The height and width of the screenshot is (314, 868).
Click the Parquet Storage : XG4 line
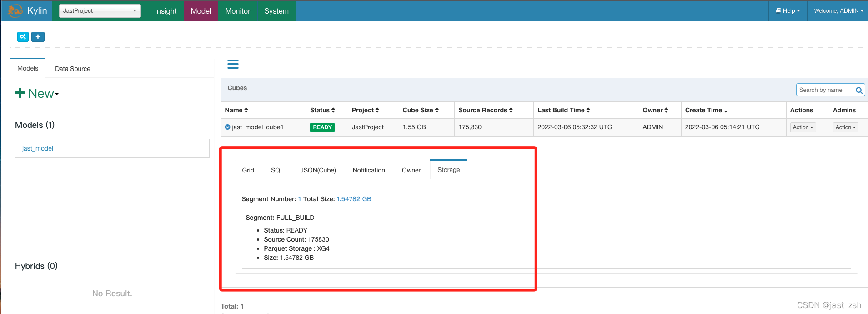[297, 248]
